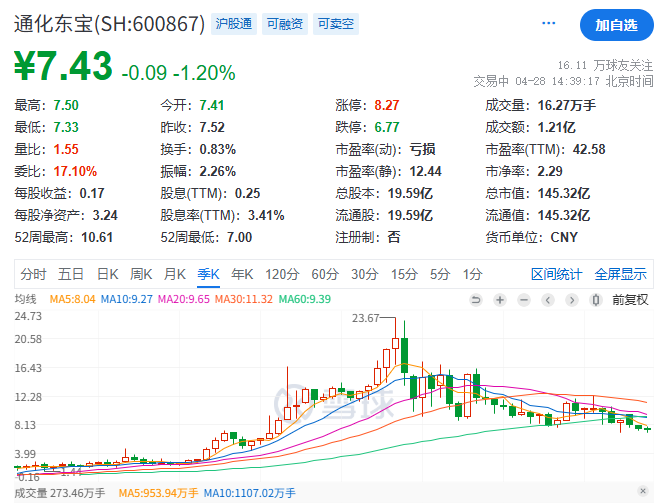Click the MA30:11.32 indicator
This screenshot has height=503, width=669.
pos(244,299)
